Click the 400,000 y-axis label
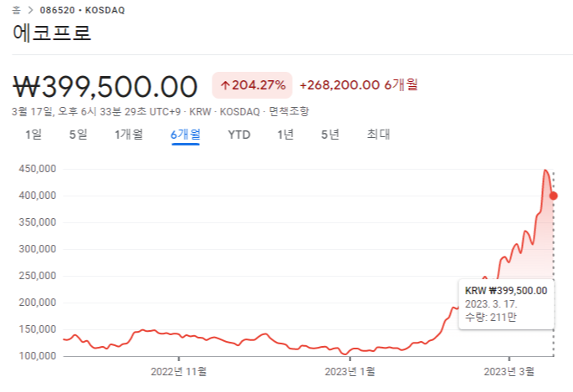 click(38, 196)
